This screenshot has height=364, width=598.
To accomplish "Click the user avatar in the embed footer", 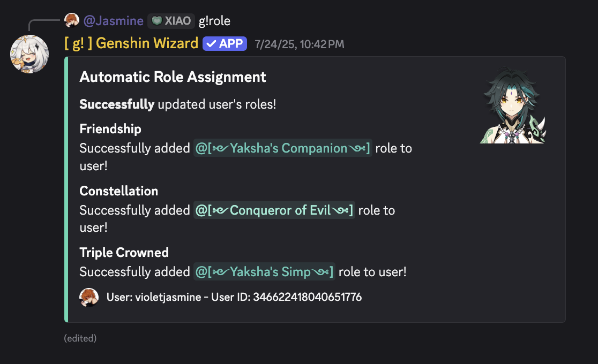I will 89,297.
